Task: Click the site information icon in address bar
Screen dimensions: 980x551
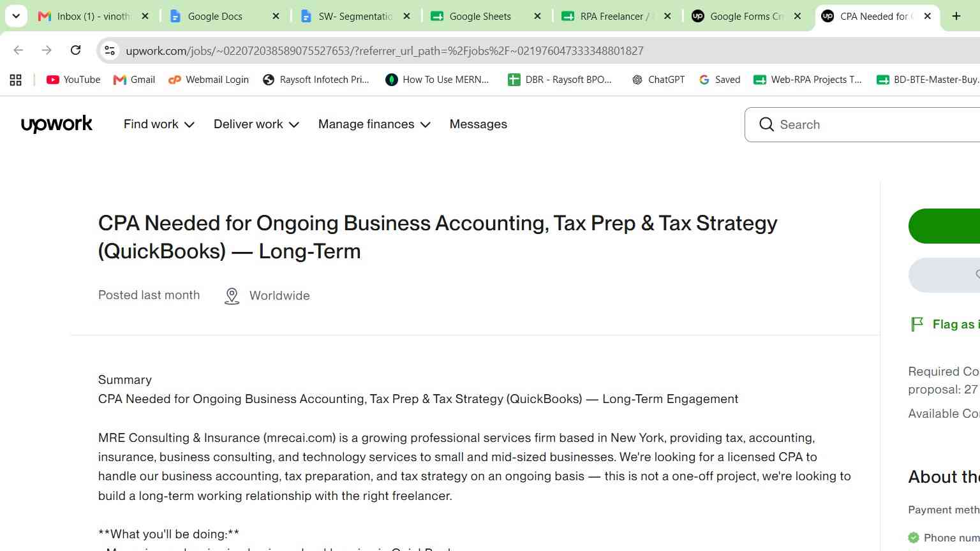Action: 110,50
